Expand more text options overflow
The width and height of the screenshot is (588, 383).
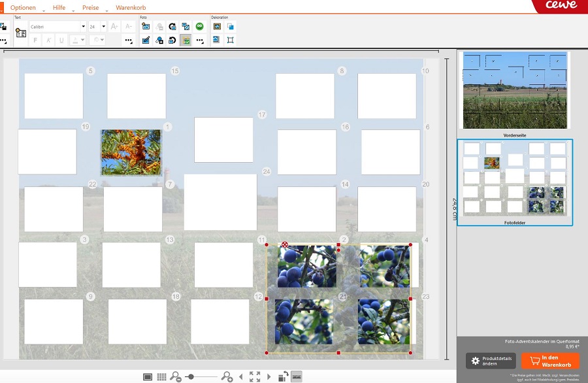(129, 41)
